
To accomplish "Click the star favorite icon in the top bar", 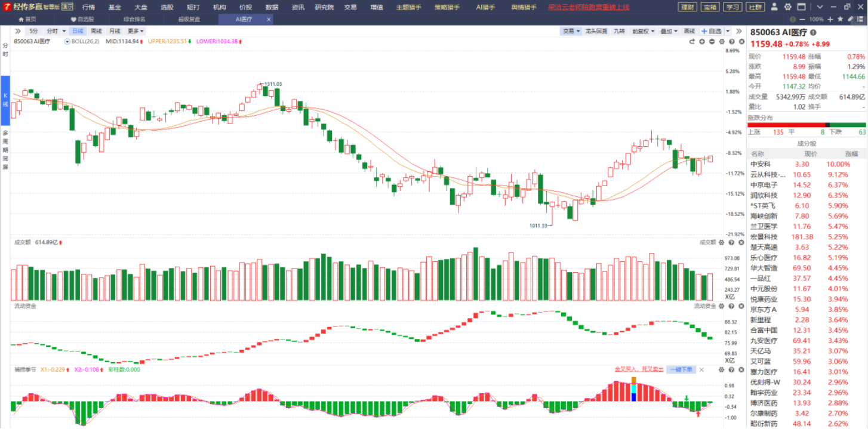I will pyautogui.click(x=841, y=19).
